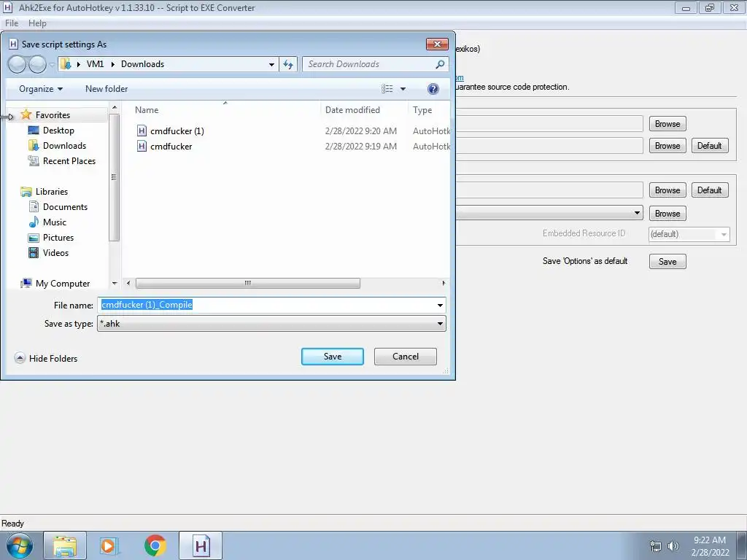The image size is (747, 560).
Task: Click the Documents library icon
Action: coord(34,206)
